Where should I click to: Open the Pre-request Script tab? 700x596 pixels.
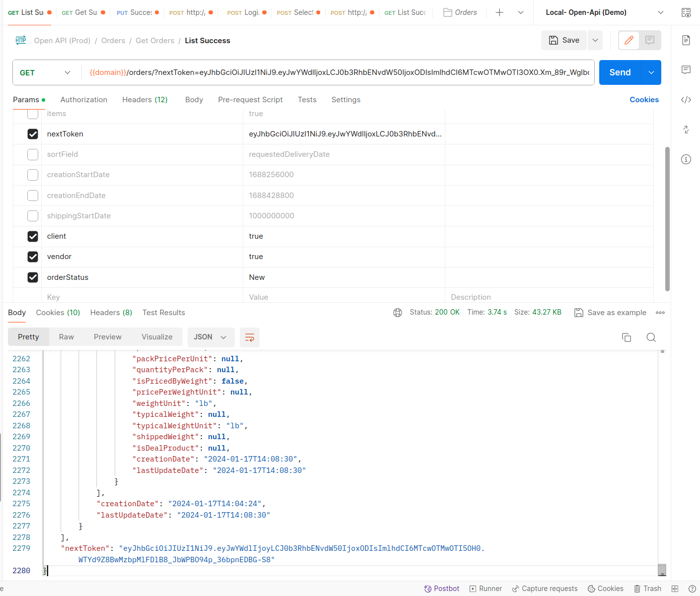(250, 100)
